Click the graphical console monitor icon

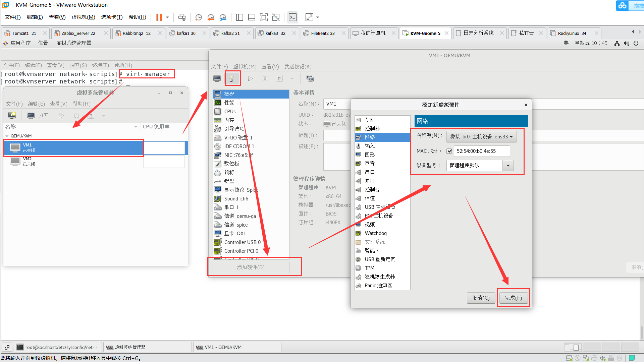(x=217, y=78)
